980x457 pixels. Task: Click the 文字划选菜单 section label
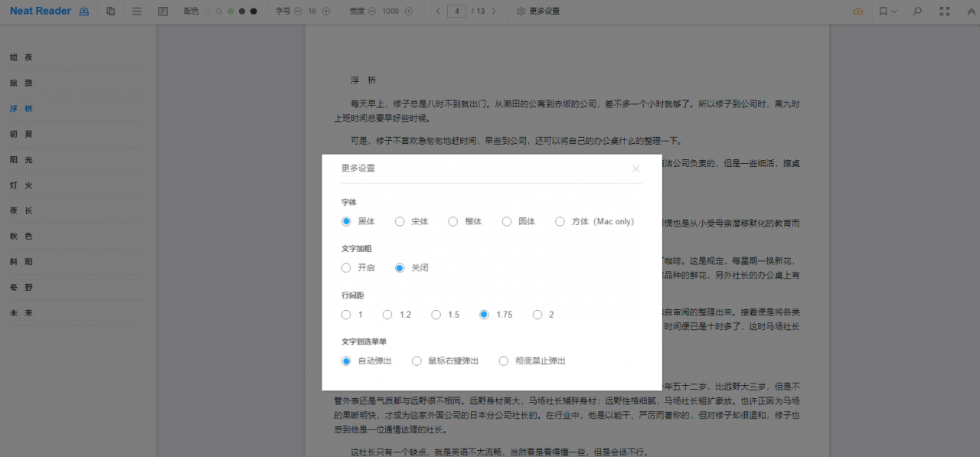click(x=363, y=341)
